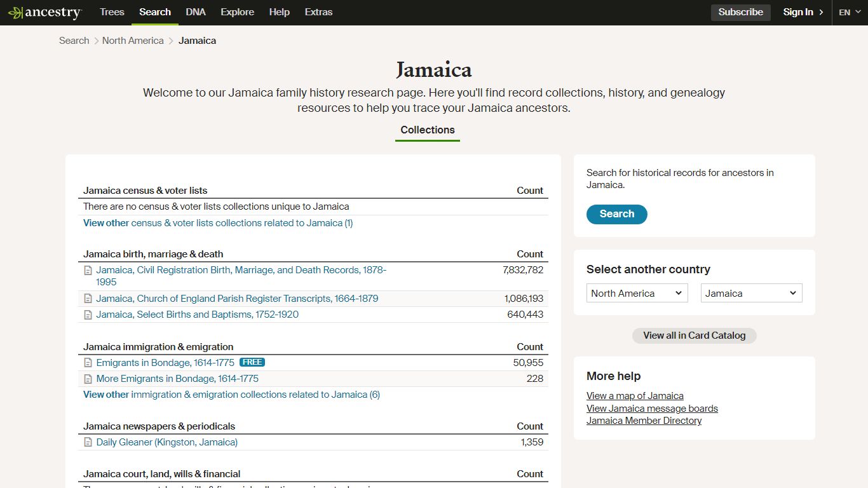Open More Emigrants in Bondage, 1614-1775
Screen dimensions: 868x488
177,379
